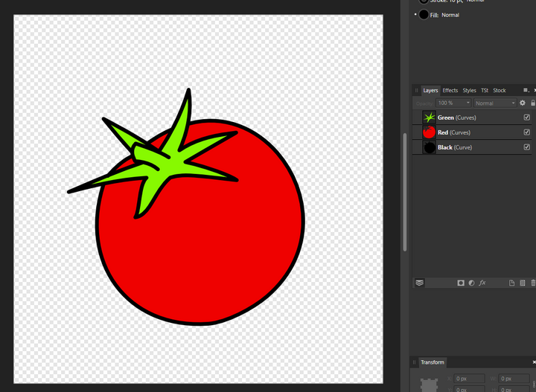Switch to the Styles tab
This screenshot has width=536, height=392.
(469, 91)
